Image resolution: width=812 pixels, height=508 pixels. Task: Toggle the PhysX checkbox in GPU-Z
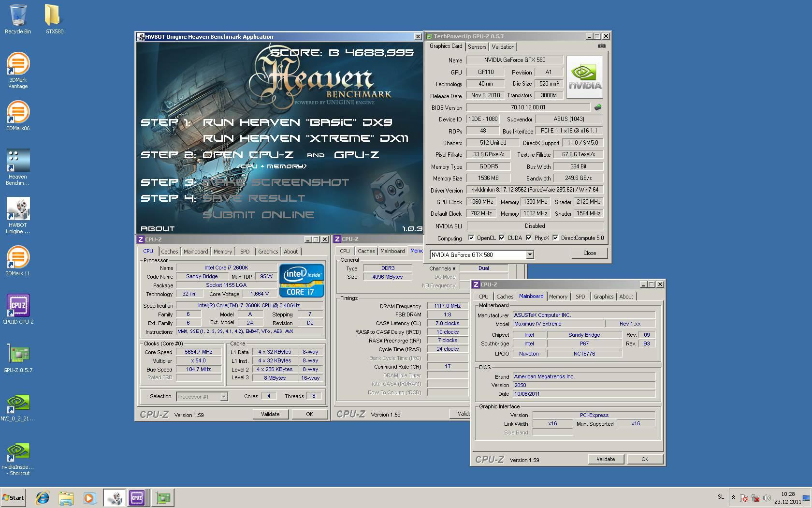point(529,238)
